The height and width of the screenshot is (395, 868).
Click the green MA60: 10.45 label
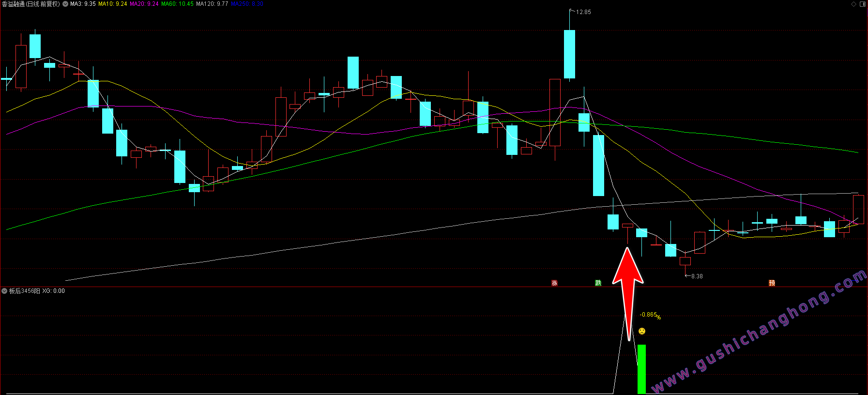pos(177,4)
